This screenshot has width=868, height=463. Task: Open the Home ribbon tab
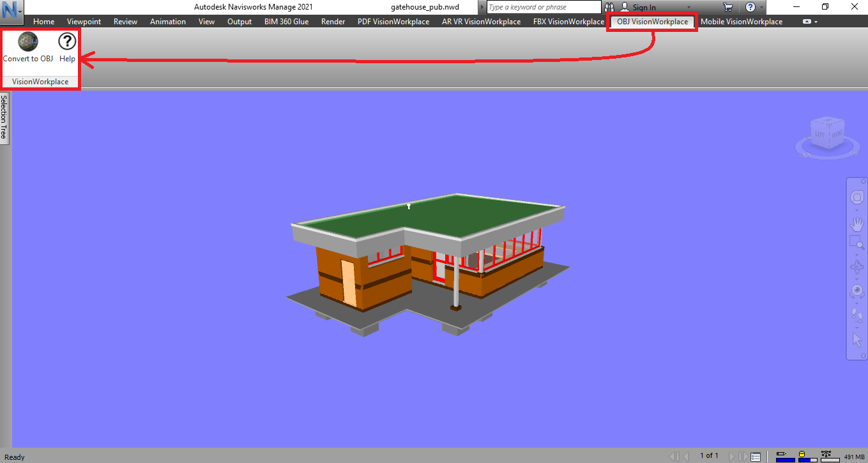click(x=44, y=22)
